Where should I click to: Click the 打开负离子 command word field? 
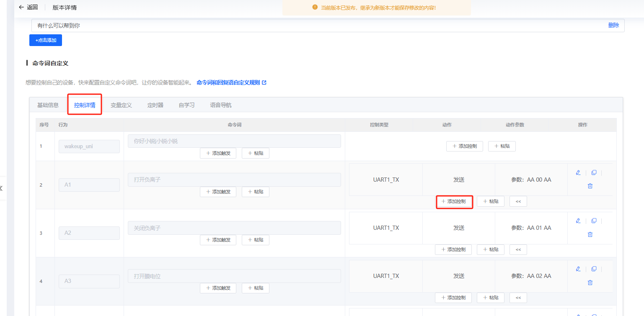pos(234,180)
